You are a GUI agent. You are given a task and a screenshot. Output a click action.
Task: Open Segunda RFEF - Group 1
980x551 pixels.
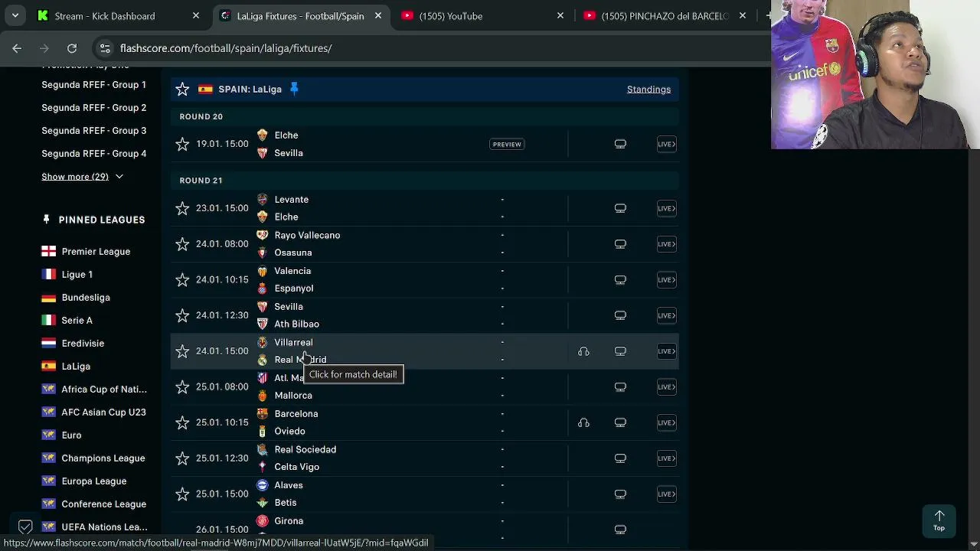(x=93, y=85)
